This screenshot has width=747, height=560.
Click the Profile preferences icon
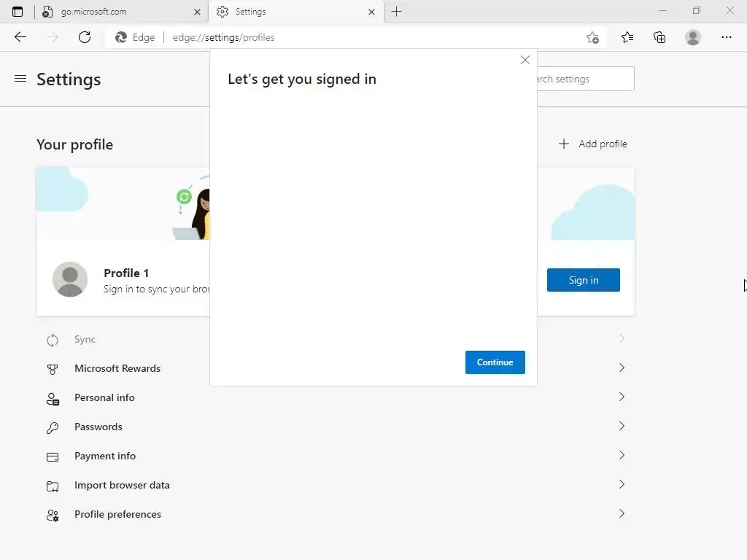tap(53, 516)
